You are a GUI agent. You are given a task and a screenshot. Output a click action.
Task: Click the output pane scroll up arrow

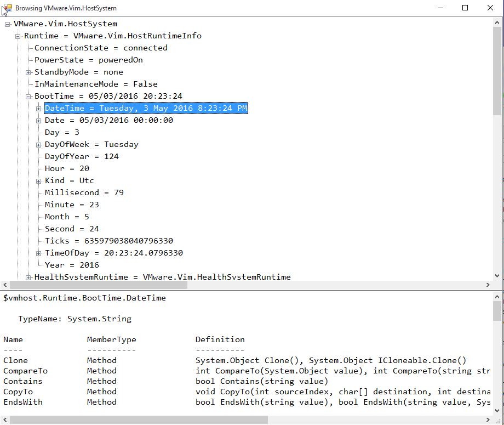coord(497,296)
